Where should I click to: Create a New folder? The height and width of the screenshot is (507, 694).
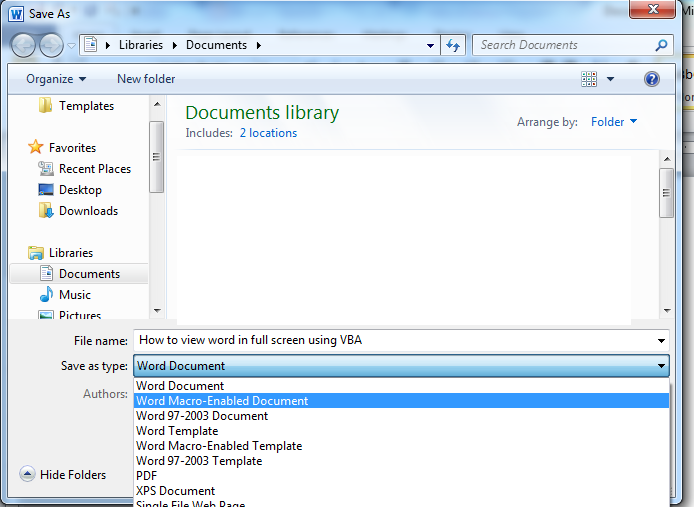click(146, 79)
